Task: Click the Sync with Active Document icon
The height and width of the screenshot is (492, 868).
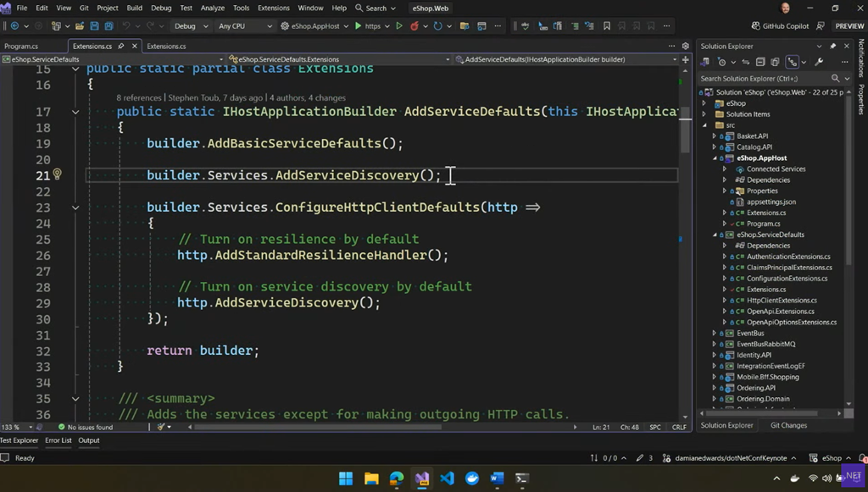Action: click(x=748, y=62)
